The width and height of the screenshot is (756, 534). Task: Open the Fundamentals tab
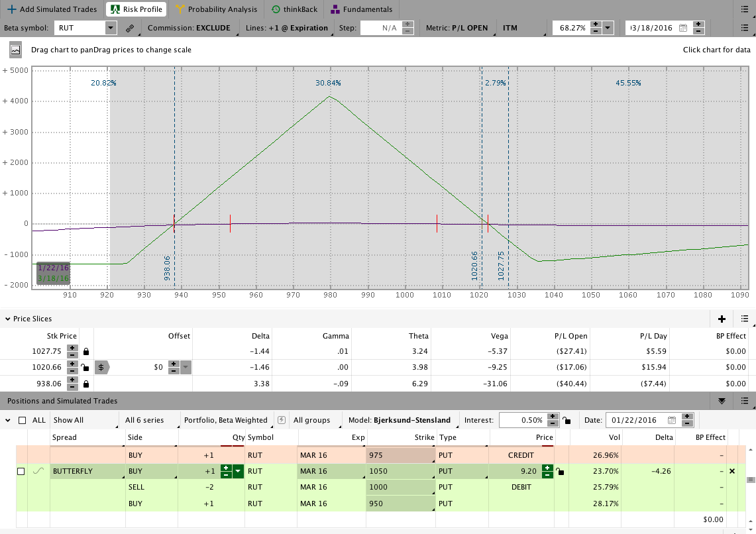point(362,9)
